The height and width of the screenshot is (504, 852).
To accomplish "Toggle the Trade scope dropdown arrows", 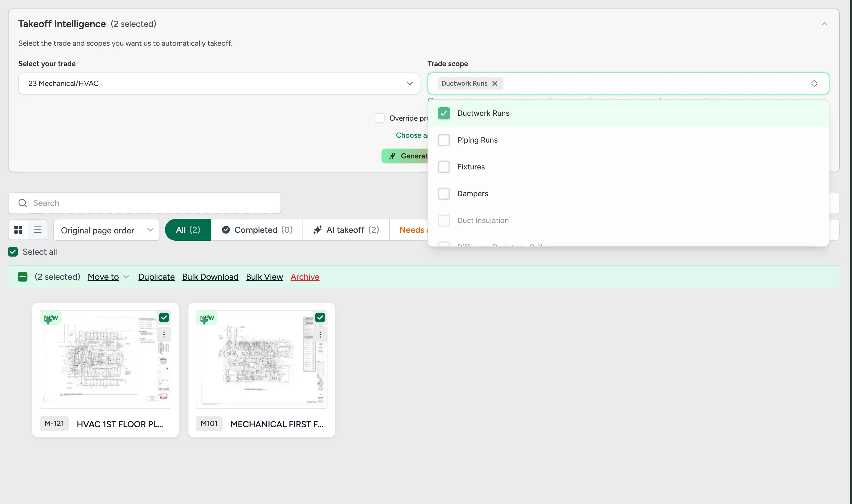I will pyautogui.click(x=814, y=83).
